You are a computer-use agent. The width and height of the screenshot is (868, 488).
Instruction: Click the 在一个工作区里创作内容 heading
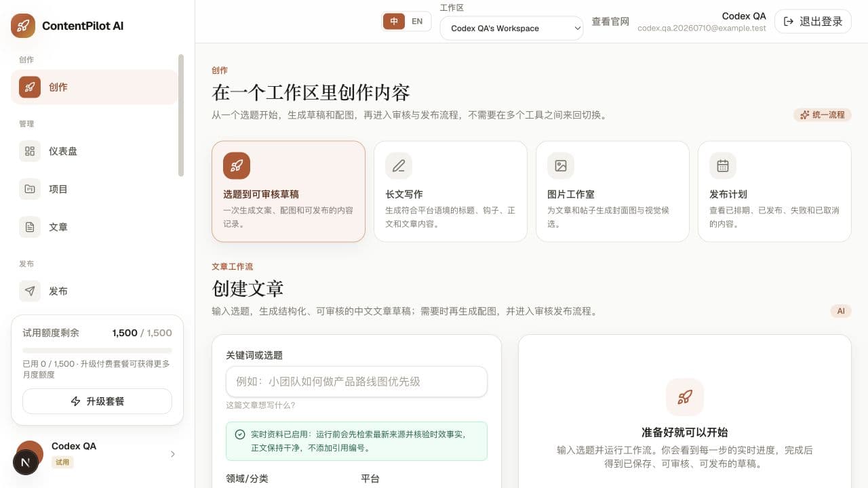pyautogui.click(x=311, y=92)
